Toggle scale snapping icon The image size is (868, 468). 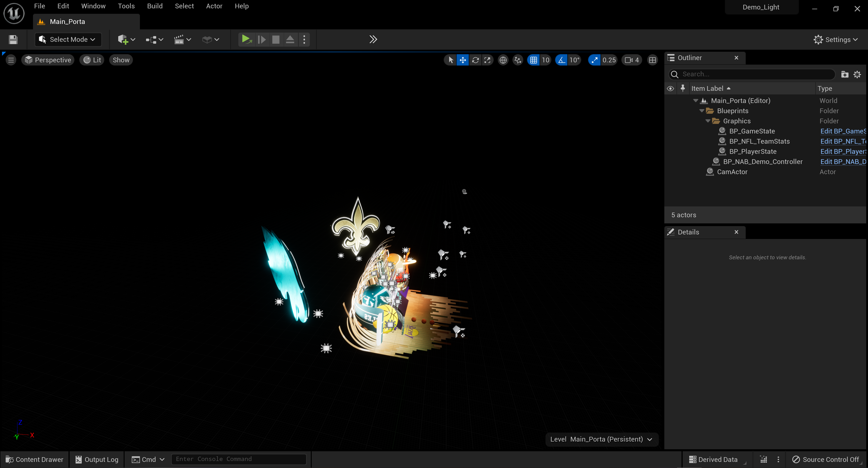point(594,60)
